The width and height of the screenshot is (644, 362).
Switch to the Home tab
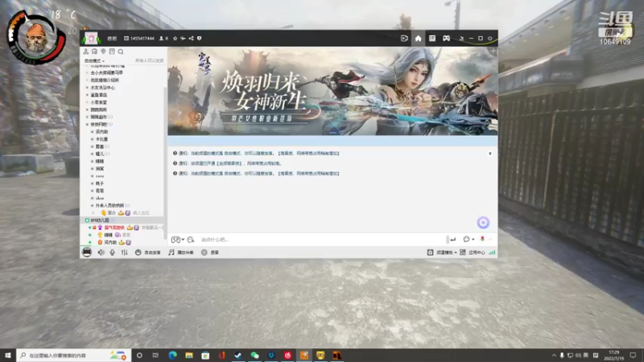tap(418, 38)
